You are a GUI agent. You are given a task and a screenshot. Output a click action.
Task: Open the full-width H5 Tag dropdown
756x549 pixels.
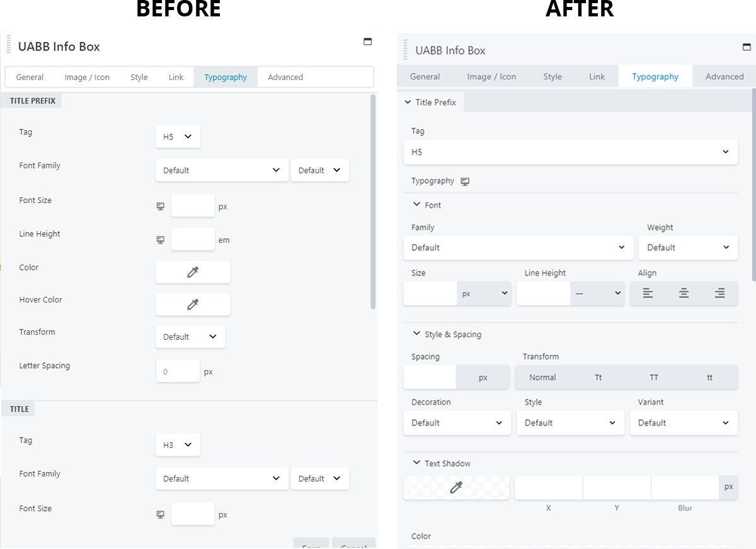pos(570,152)
